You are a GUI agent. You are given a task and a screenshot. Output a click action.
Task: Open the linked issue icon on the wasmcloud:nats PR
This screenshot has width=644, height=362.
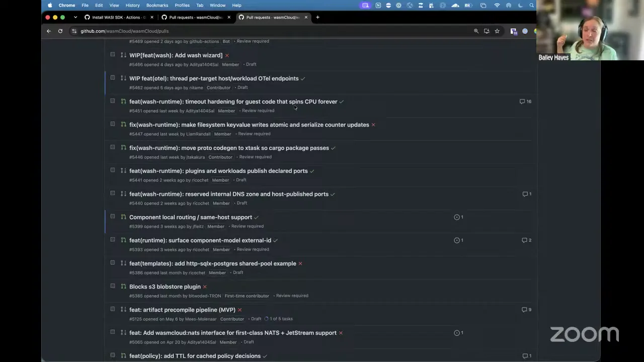tap(458, 333)
